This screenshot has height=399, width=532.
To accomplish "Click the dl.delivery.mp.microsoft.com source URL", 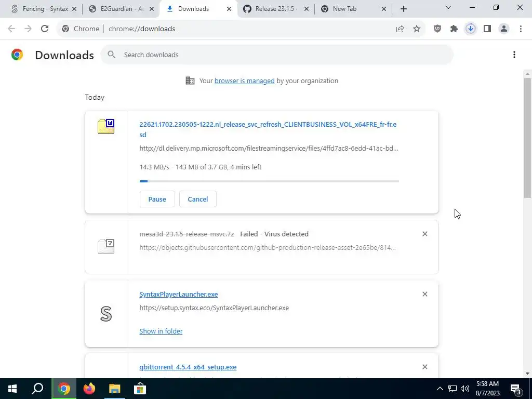I will (269, 148).
